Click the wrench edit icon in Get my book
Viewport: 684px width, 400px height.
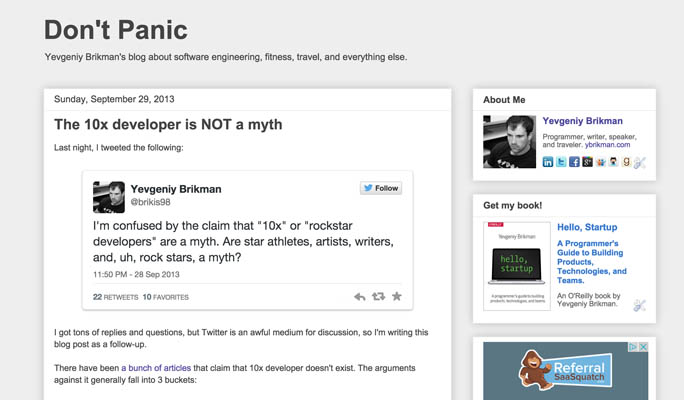(x=640, y=305)
